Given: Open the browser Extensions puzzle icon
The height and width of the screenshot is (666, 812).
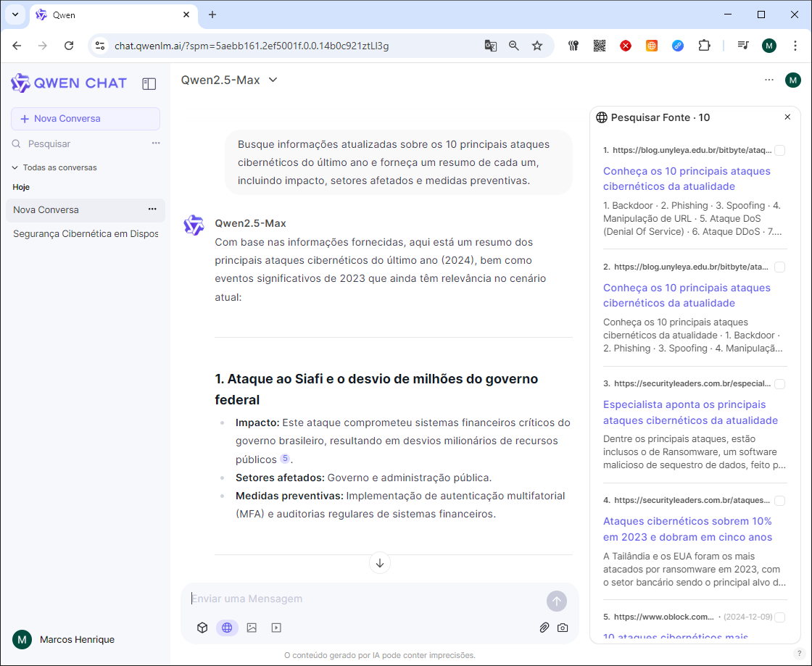Looking at the screenshot, I should (x=704, y=46).
